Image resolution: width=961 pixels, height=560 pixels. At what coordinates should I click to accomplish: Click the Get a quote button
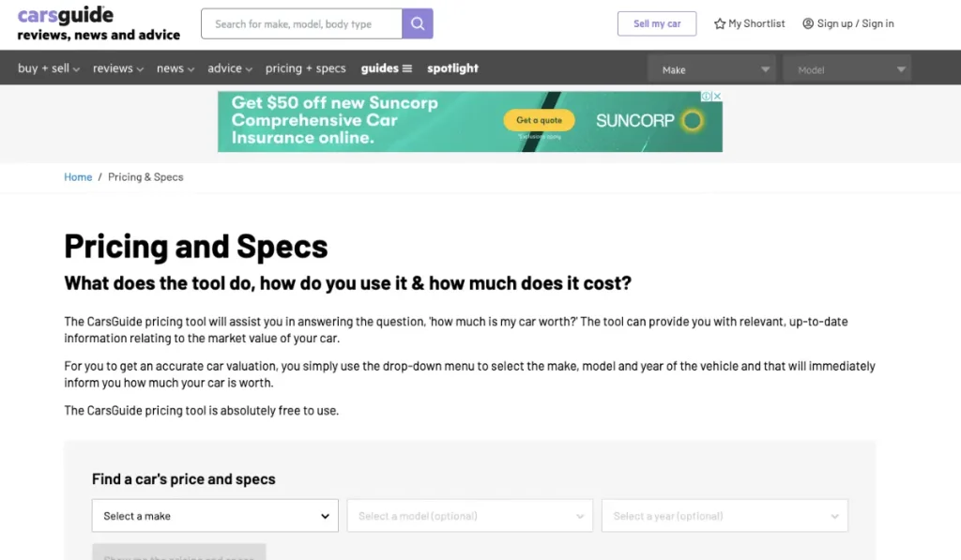pyautogui.click(x=539, y=120)
